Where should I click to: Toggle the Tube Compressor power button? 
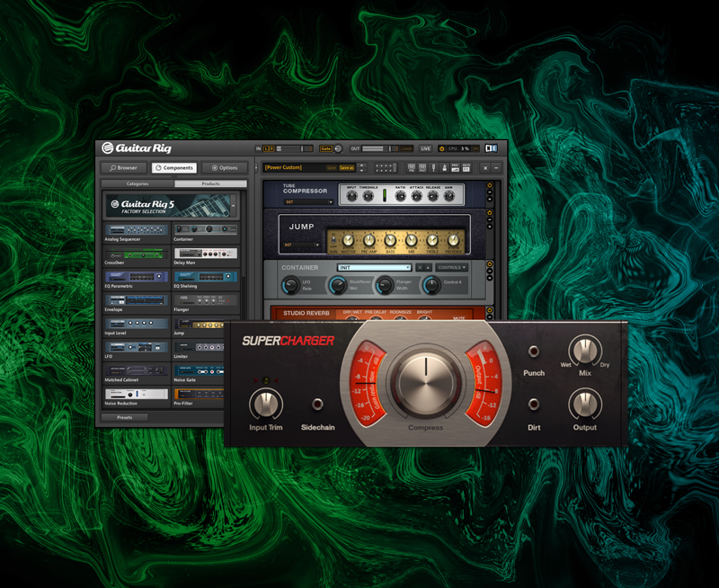click(489, 185)
